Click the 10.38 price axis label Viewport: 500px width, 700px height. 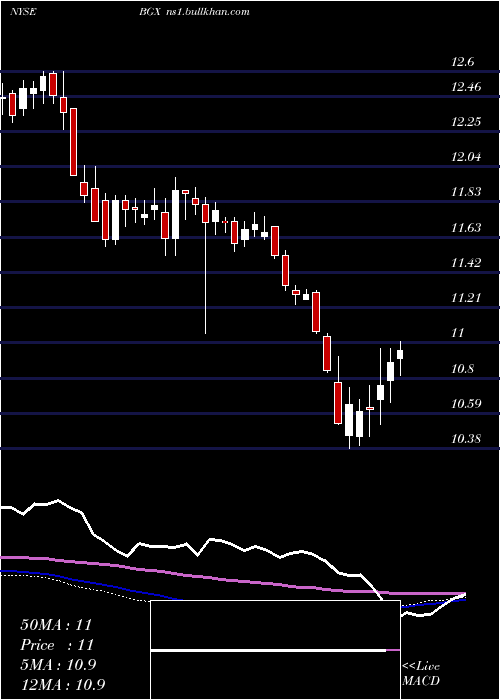click(x=466, y=439)
